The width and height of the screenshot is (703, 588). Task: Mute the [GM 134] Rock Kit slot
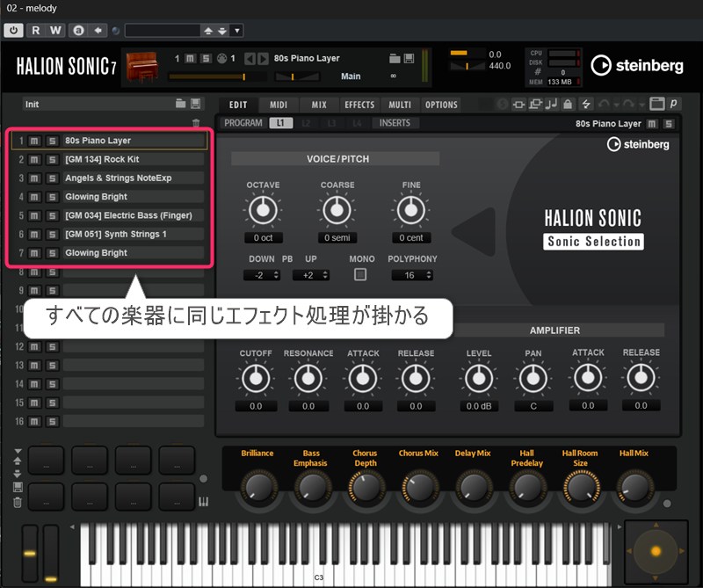34,160
